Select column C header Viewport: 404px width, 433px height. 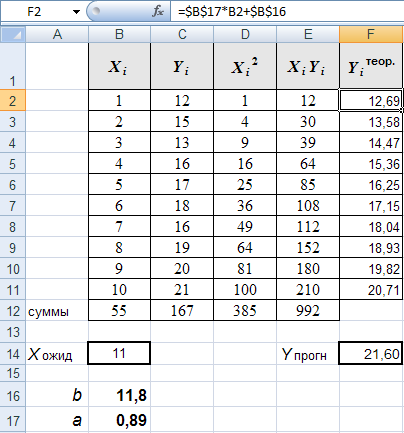[x=182, y=34]
